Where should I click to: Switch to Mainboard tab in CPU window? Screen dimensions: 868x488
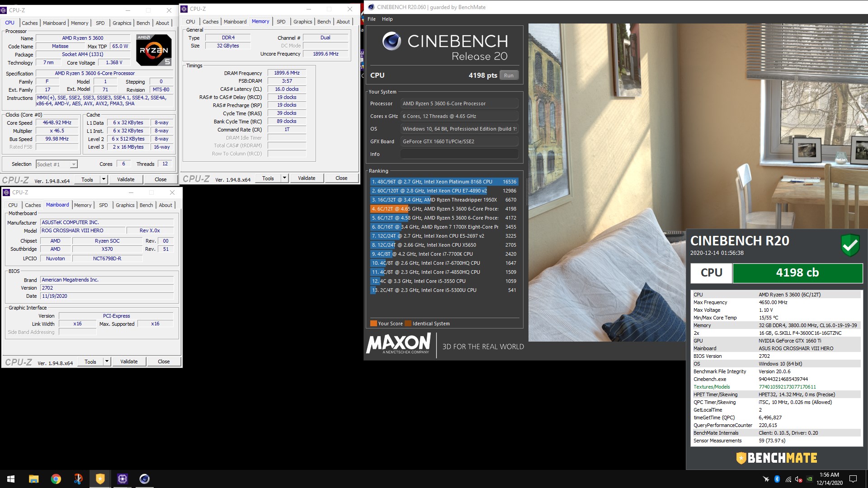54,23
